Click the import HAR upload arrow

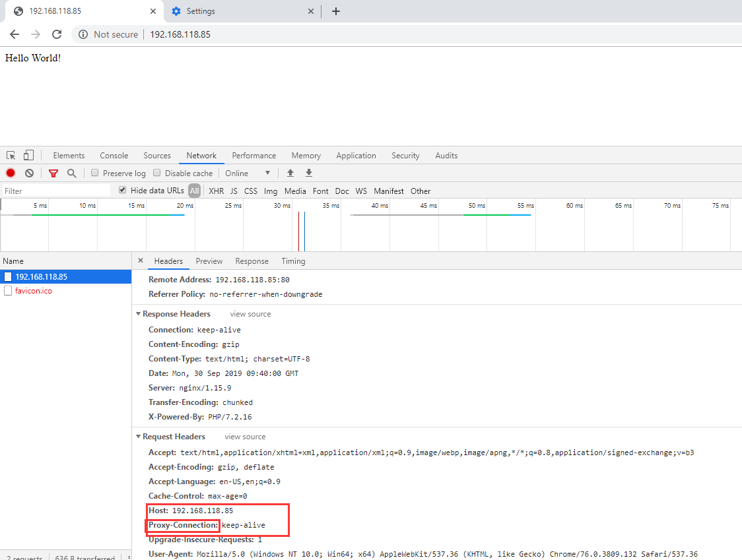290,173
